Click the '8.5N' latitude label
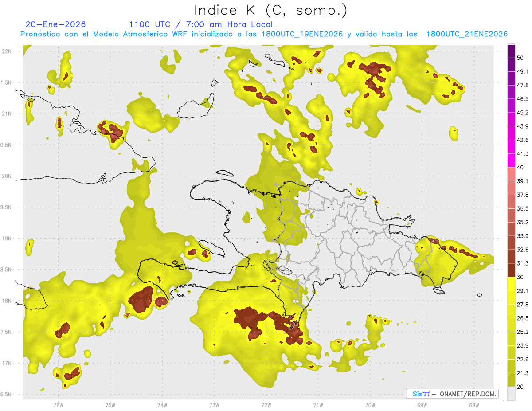This screenshot has width=532, height=411. [x=7, y=270]
